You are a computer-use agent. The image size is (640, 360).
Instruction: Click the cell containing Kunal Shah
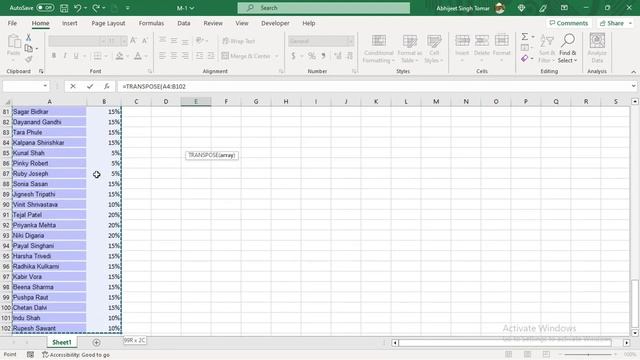(x=49, y=153)
